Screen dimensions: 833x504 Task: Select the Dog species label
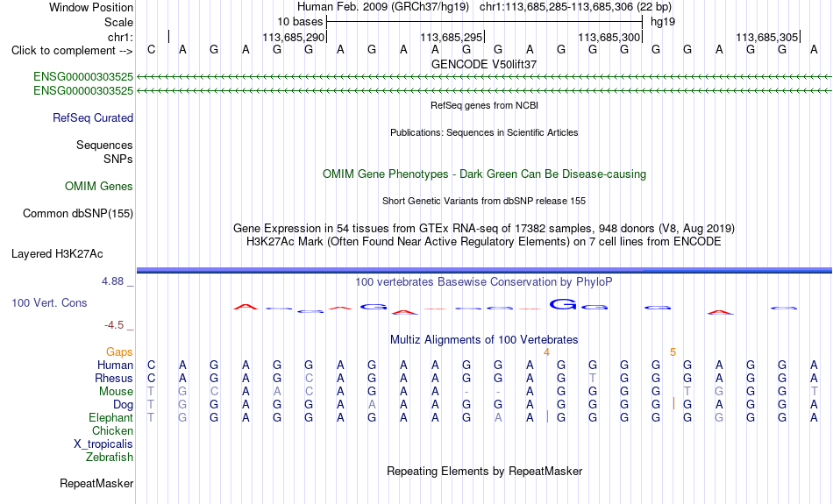click(124, 405)
